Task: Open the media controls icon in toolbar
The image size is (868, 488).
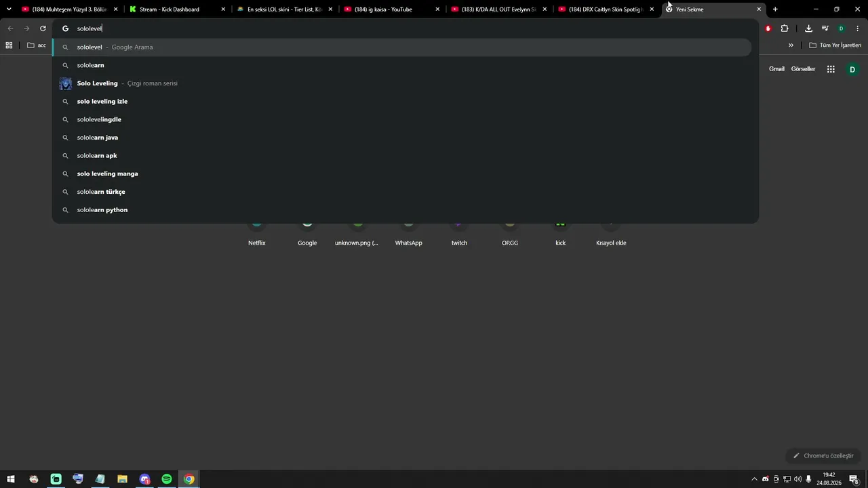Action: [x=825, y=28]
